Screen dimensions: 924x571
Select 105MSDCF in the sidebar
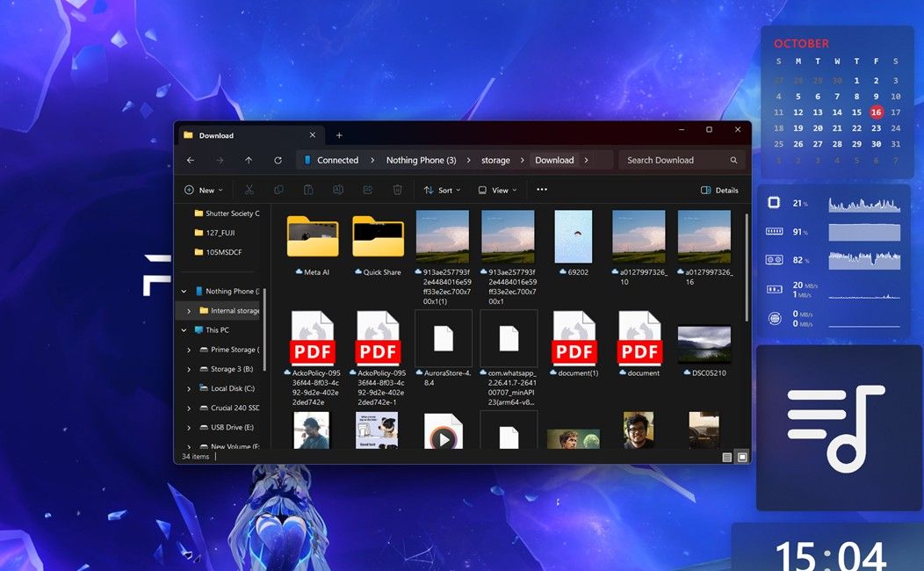point(223,252)
